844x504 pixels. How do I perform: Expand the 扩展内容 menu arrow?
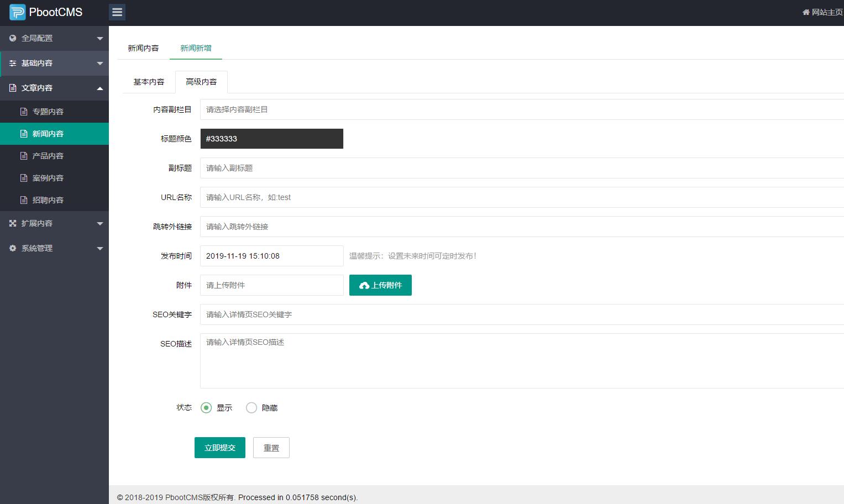click(100, 224)
